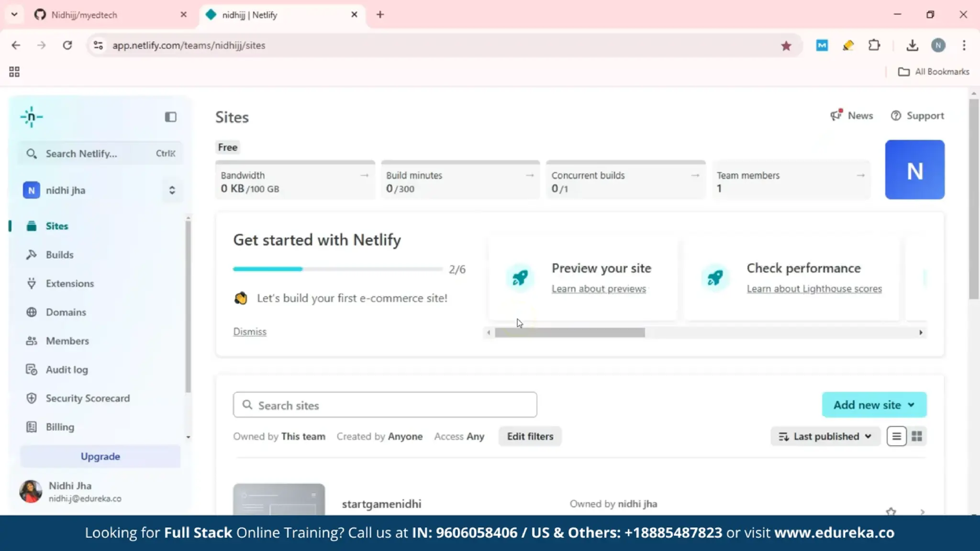Open the All Bookmarks folder
Viewport: 980px width, 551px height.
(x=934, y=72)
